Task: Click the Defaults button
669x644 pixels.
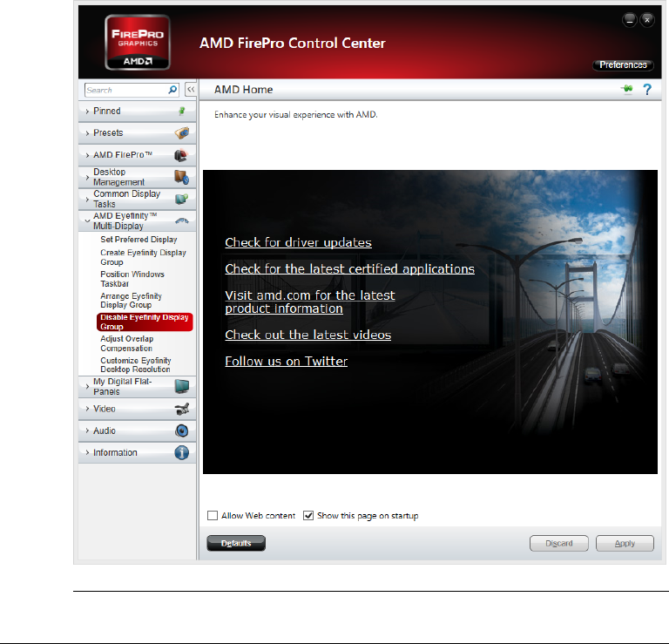Action: click(236, 543)
